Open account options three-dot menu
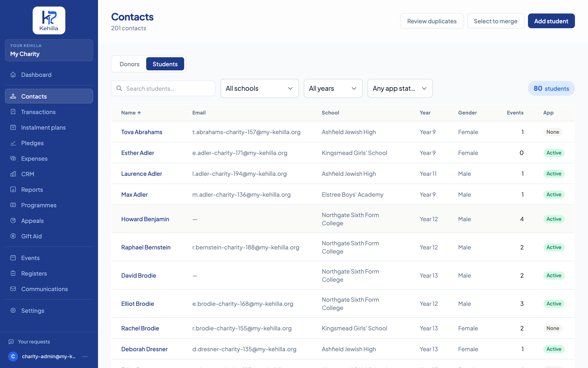 tap(85, 356)
